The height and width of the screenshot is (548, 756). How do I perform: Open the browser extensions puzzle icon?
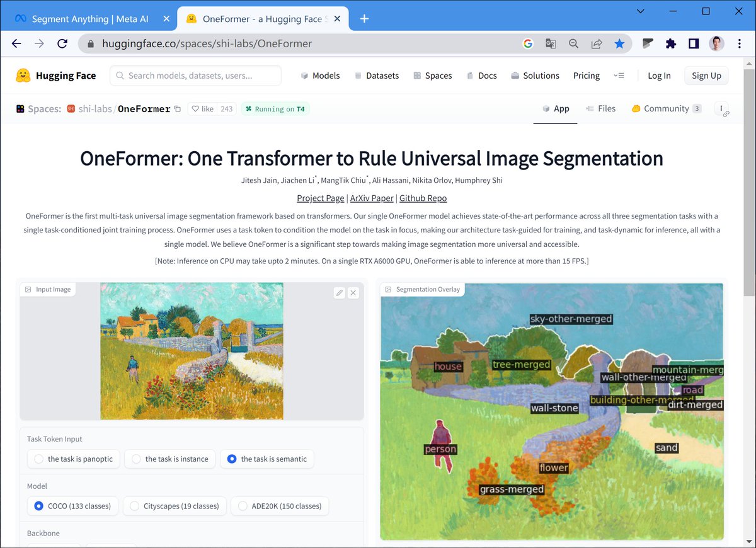pyautogui.click(x=671, y=43)
